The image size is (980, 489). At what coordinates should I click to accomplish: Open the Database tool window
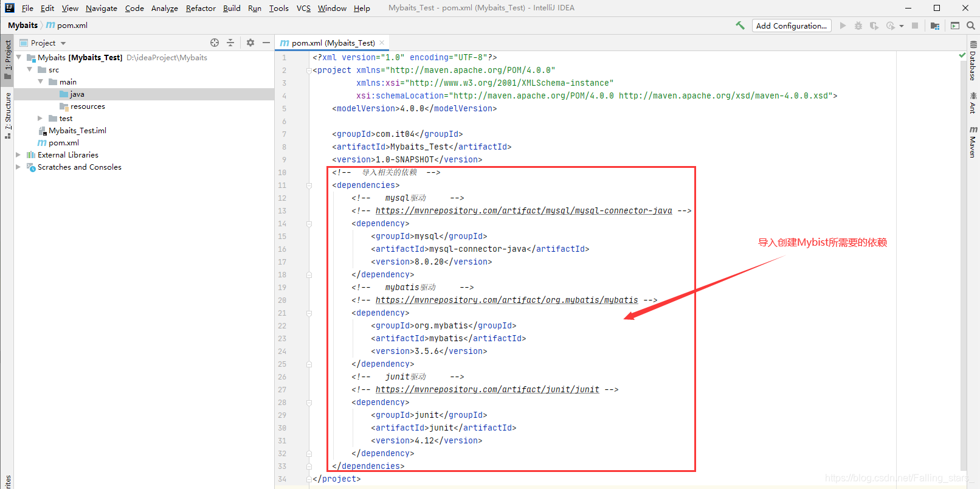[973, 61]
